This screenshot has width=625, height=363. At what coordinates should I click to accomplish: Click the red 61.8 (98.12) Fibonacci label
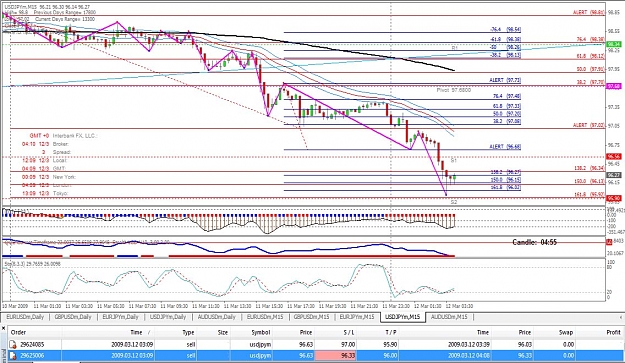point(591,57)
